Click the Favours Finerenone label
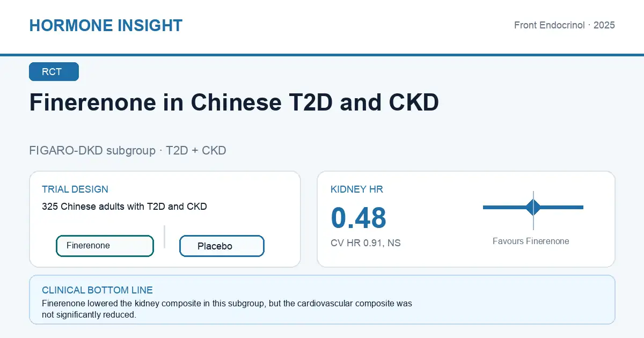Image resolution: width=644 pixels, height=338 pixels. pos(531,241)
